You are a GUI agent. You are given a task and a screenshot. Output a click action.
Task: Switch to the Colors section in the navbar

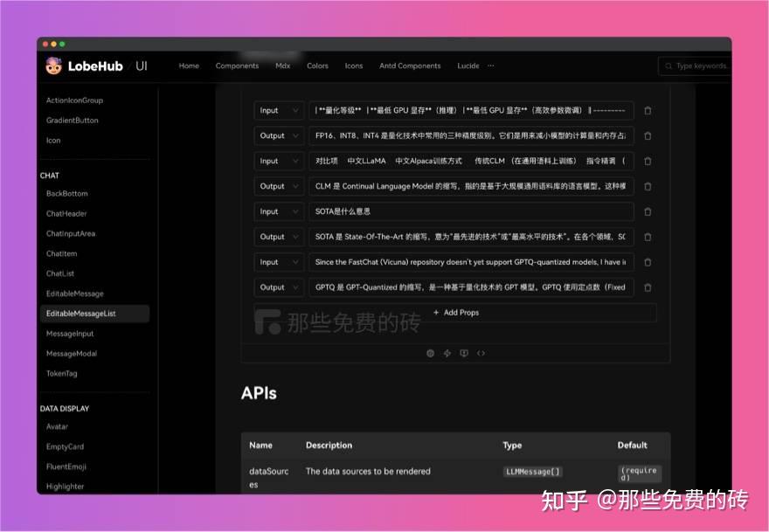pyautogui.click(x=316, y=66)
